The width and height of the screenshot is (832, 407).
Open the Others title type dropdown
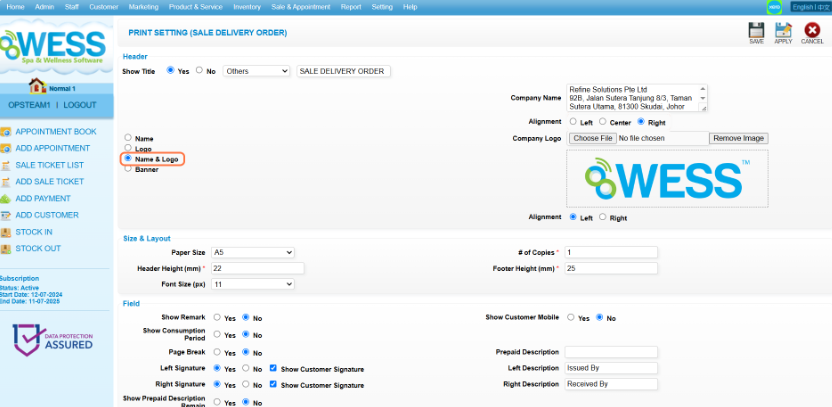[256, 71]
